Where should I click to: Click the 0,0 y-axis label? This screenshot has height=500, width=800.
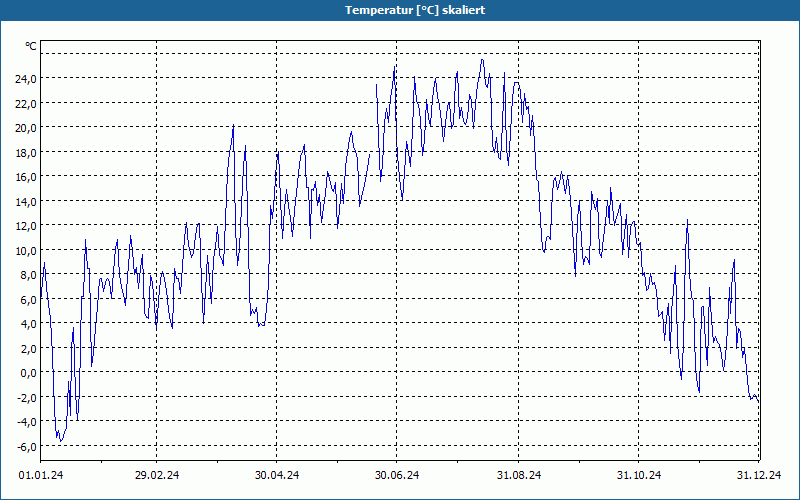pyautogui.click(x=30, y=372)
